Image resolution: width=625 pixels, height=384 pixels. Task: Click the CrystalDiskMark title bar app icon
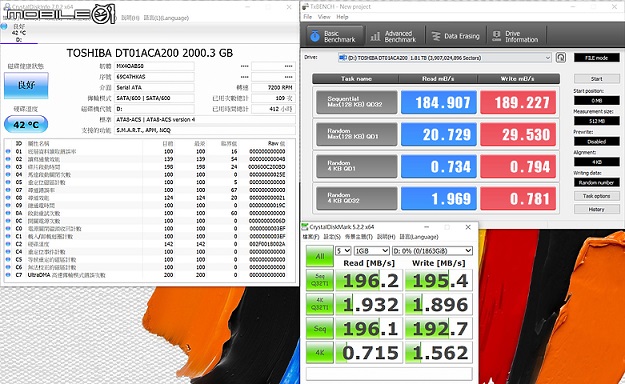(x=305, y=227)
